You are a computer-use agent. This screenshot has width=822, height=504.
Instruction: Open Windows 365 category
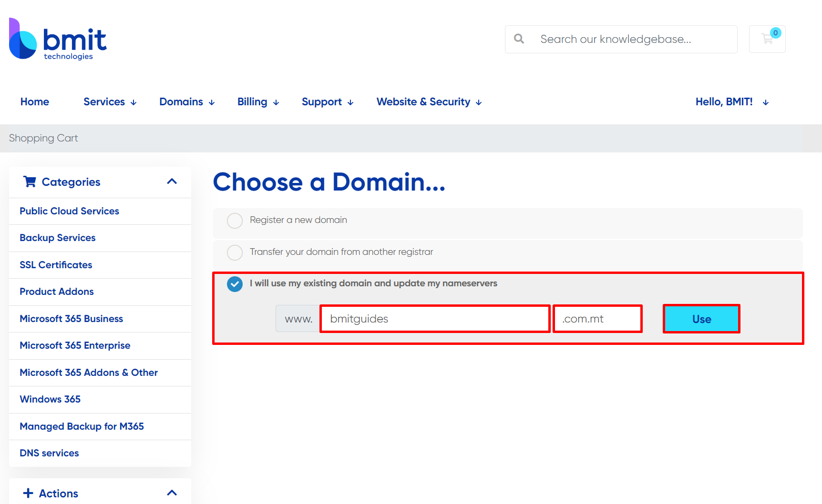tap(100, 400)
